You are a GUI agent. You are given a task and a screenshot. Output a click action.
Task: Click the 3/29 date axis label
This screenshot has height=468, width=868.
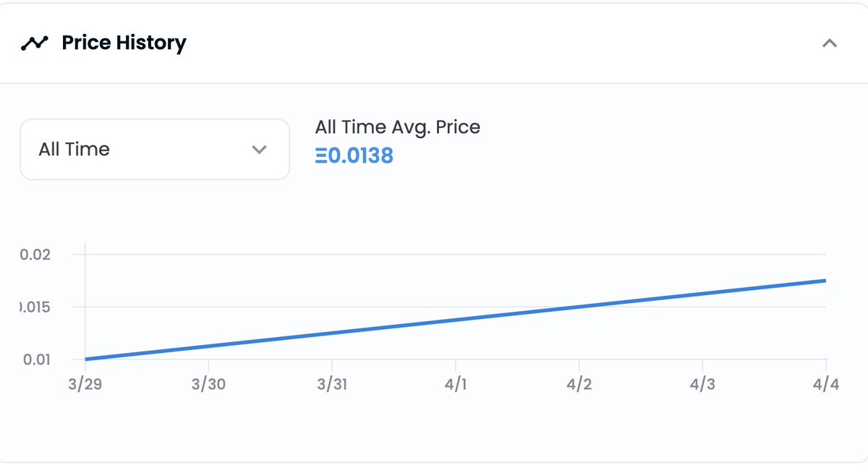click(x=85, y=384)
